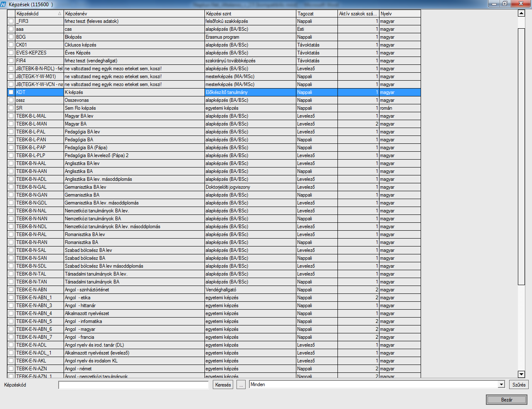Screen dimensions: 532x409
Task: Tick the checkbox for TEBK-B-N-GAN
Action: 11,195
